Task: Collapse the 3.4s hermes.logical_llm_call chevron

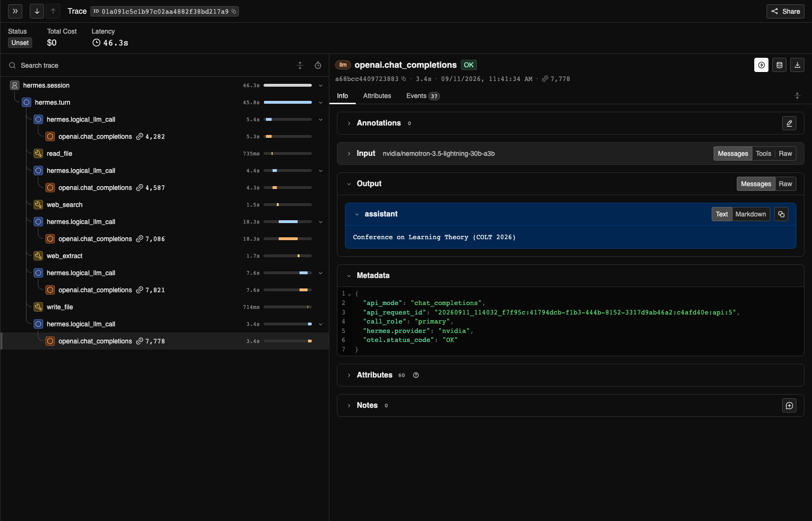Action: [x=320, y=324]
